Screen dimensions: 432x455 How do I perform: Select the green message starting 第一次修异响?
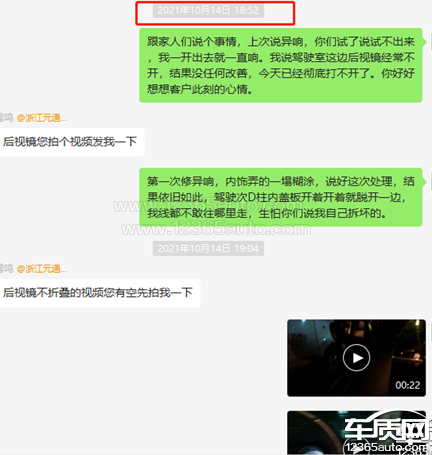281,197
